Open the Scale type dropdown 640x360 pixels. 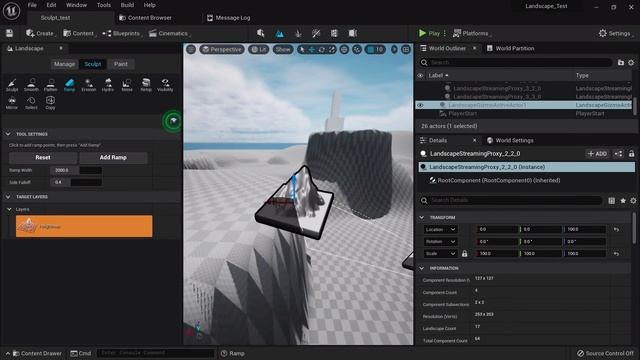click(440, 253)
